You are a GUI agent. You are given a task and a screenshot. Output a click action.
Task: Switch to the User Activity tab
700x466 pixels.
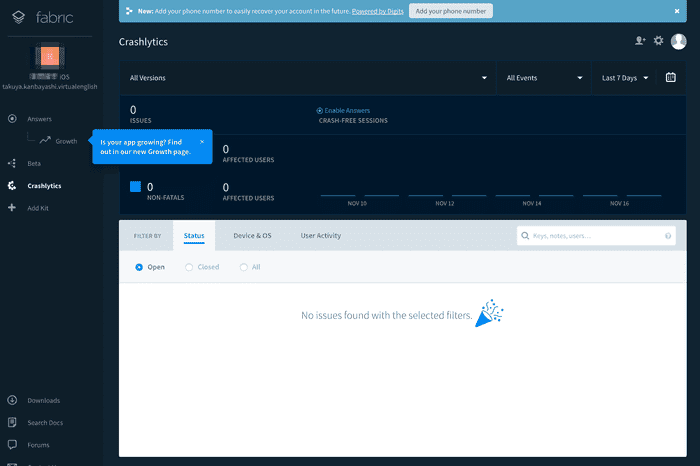point(321,235)
